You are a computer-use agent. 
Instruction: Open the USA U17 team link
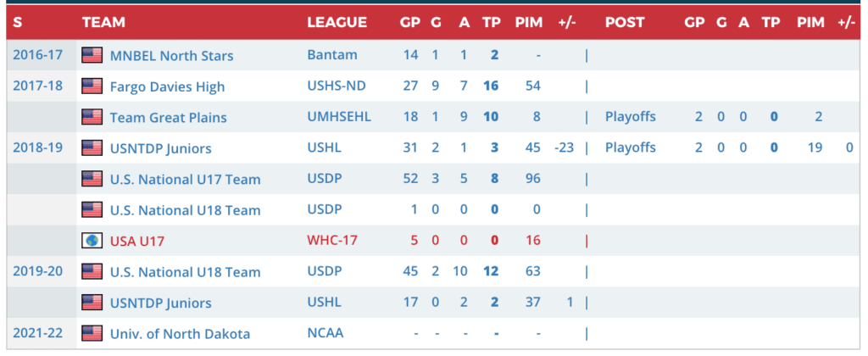(x=136, y=241)
